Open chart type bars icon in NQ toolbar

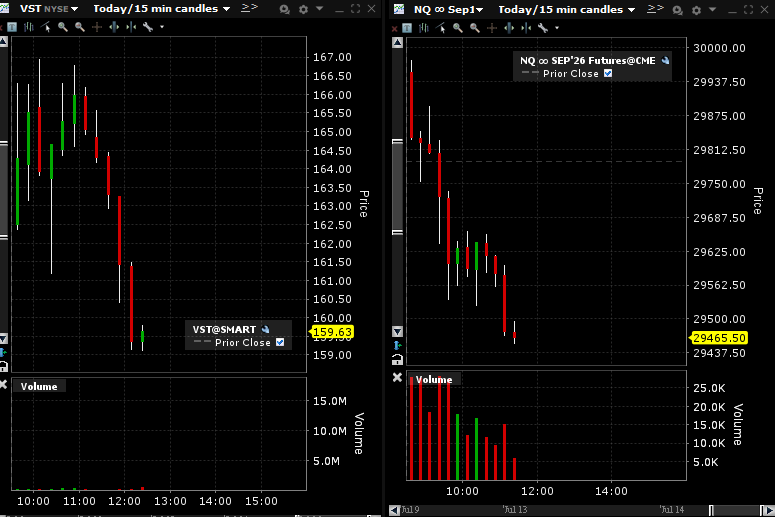pos(424,28)
